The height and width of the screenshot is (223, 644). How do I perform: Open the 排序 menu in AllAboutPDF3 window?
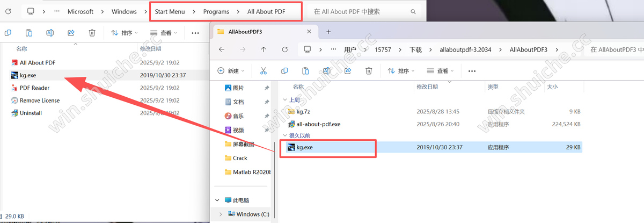point(402,71)
